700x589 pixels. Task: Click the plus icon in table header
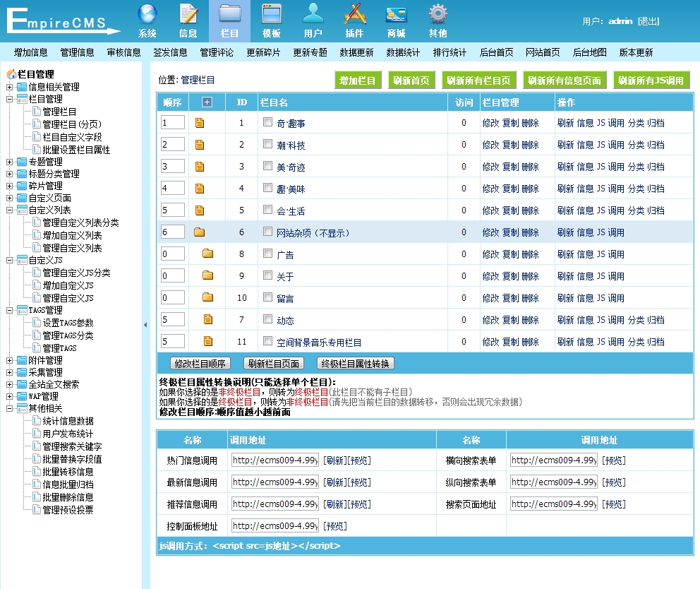click(207, 102)
